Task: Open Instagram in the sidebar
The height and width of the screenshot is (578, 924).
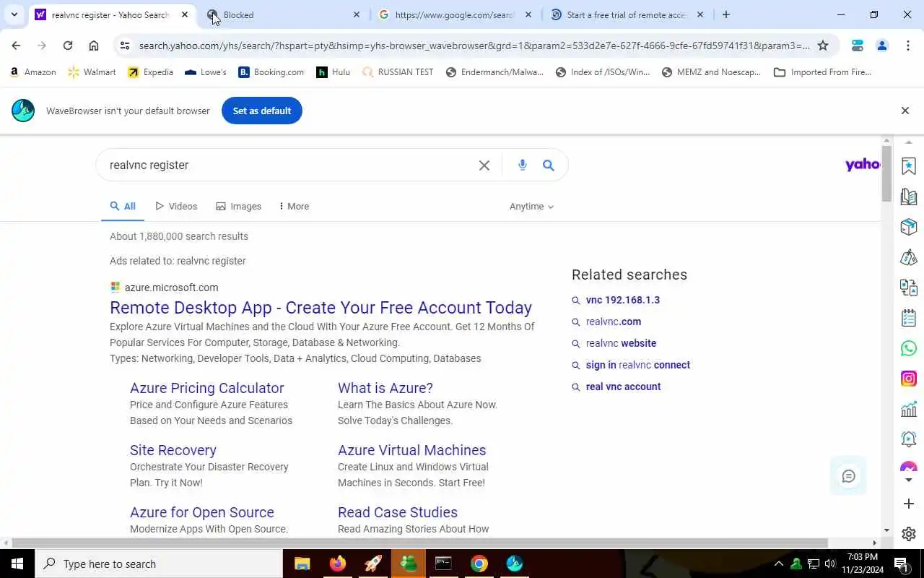Action: pos(909,379)
